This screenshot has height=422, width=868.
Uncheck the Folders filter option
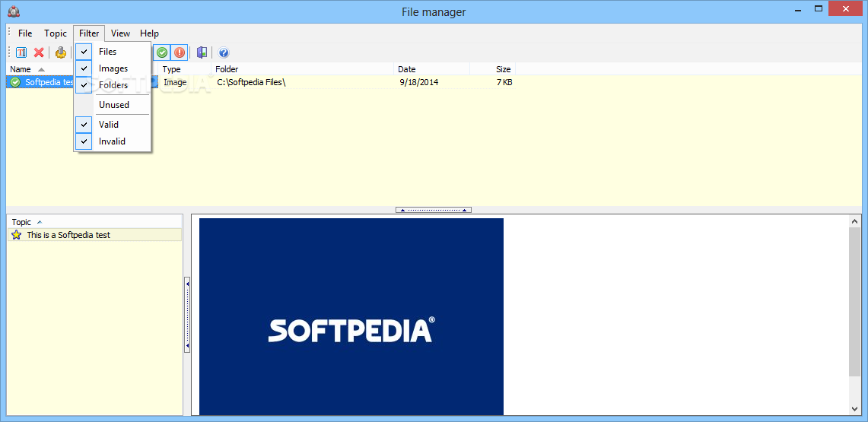coord(113,85)
